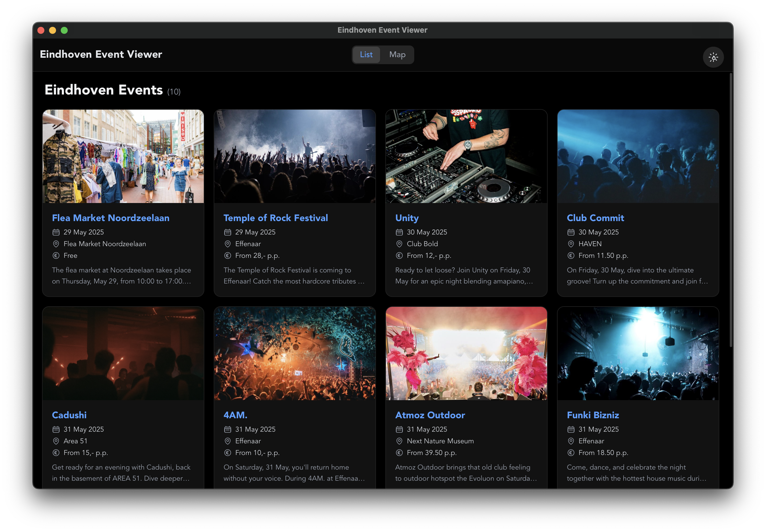Click location pin beside Next Nature Museum
Image resolution: width=766 pixels, height=532 pixels.
[x=399, y=441]
